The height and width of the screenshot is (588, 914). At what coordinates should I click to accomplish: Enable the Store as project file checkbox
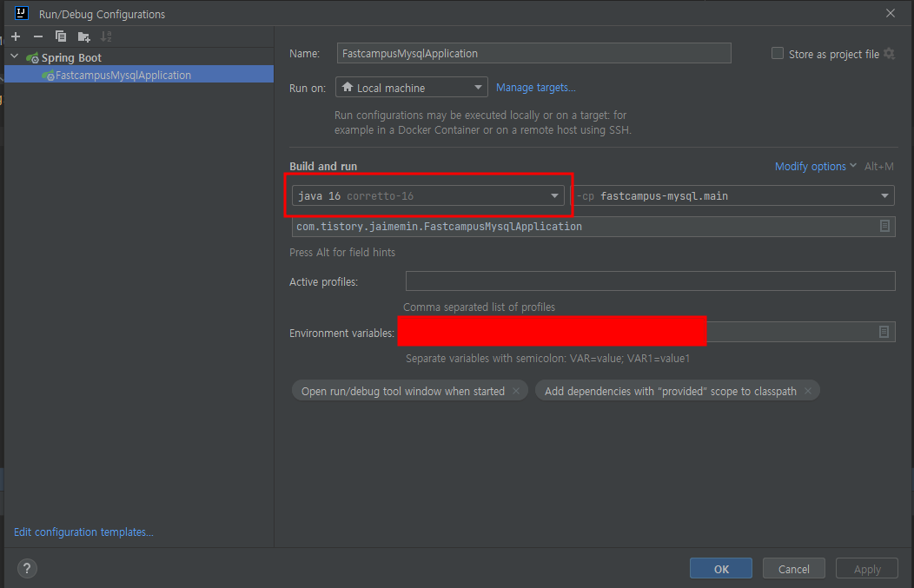[x=777, y=53]
